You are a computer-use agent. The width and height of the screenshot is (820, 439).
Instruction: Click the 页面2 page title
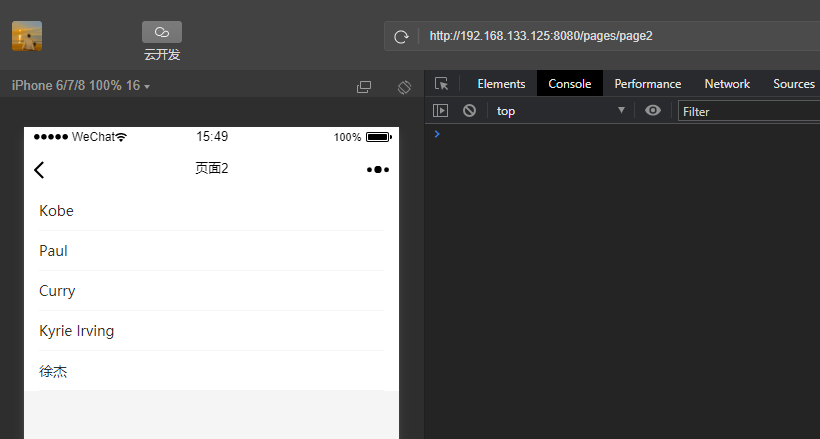tap(212, 168)
